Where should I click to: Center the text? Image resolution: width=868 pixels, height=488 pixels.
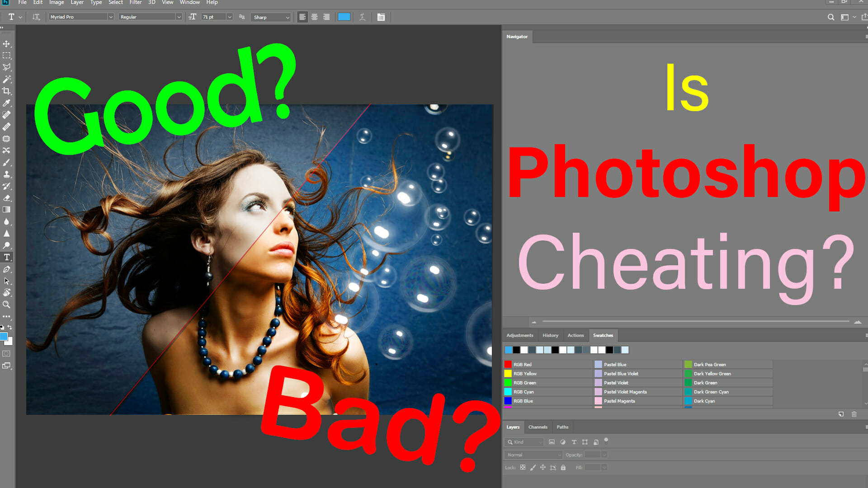314,17
